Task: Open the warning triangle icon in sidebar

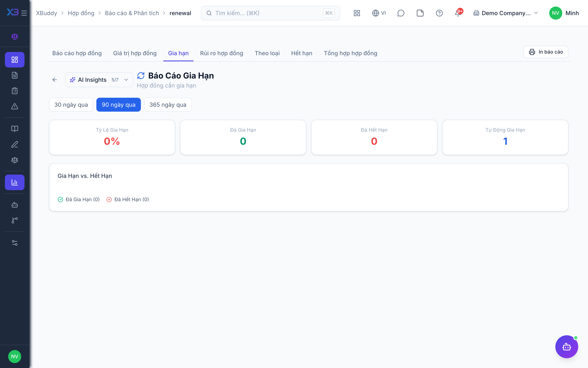Action: 14,106
